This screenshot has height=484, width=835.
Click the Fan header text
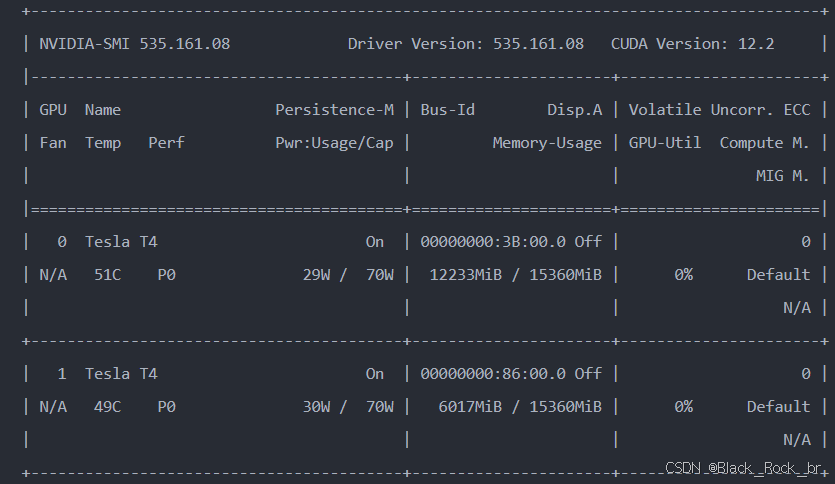click(53, 143)
